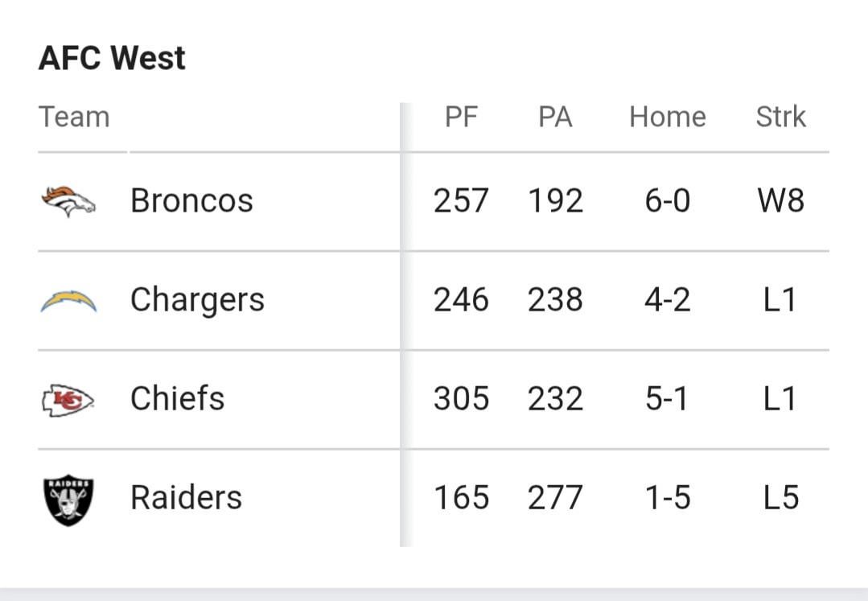The width and height of the screenshot is (868, 601).
Task: Sort by the PA column header
Action: (555, 117)
